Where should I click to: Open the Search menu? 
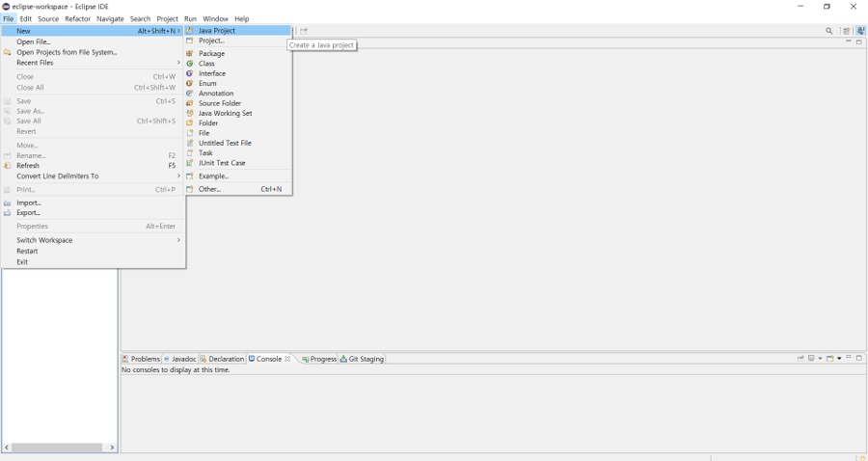point(140,19)
